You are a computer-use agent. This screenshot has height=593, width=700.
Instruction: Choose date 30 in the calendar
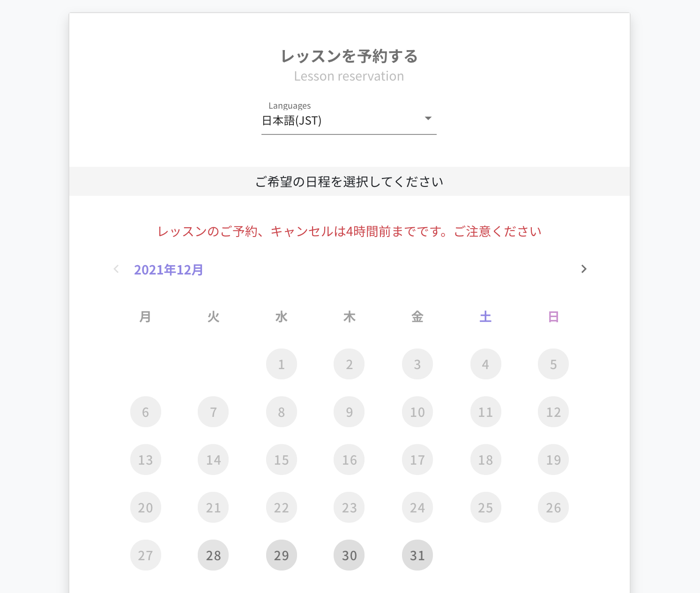349,555
